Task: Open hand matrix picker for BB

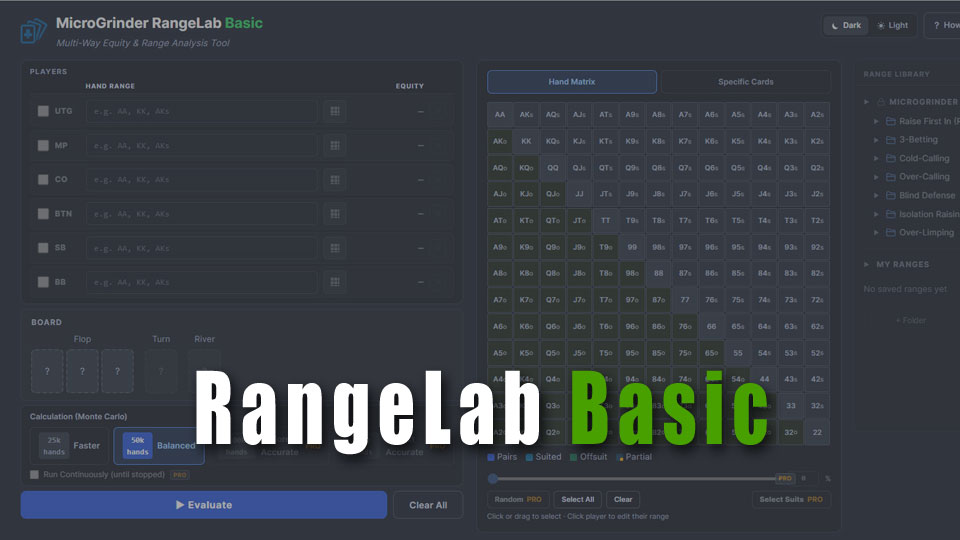Action: [335, 282]
